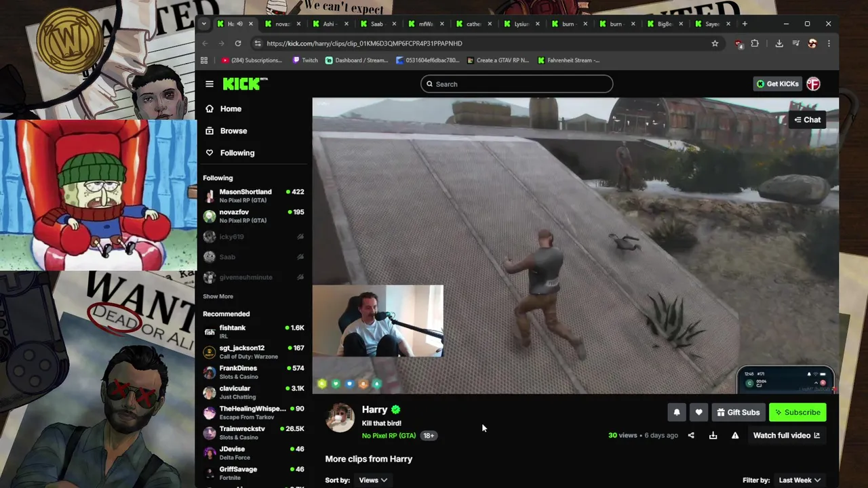Open sgt_jackson12 recommended channel

(x=253, y=352)
